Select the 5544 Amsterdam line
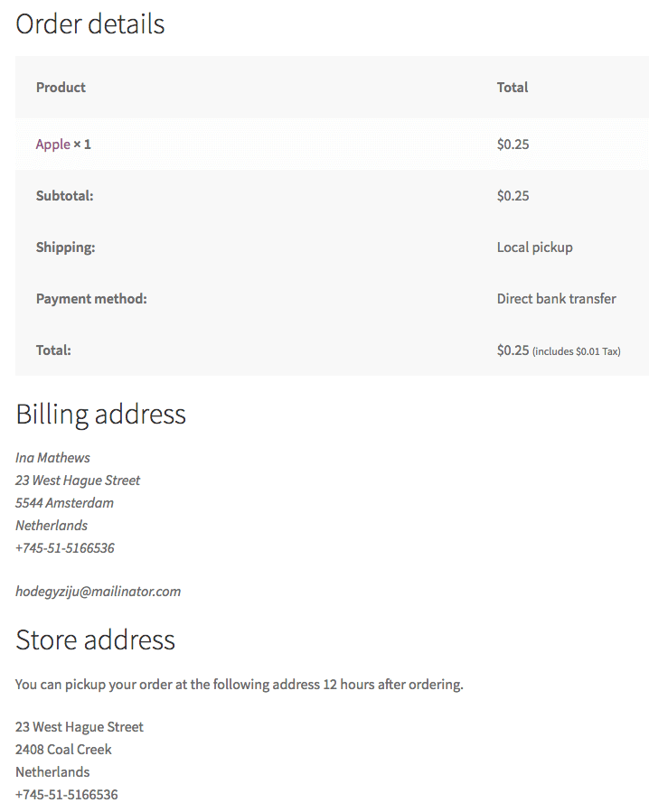Viewport: 649px width, 812px height. coord(64,503)
